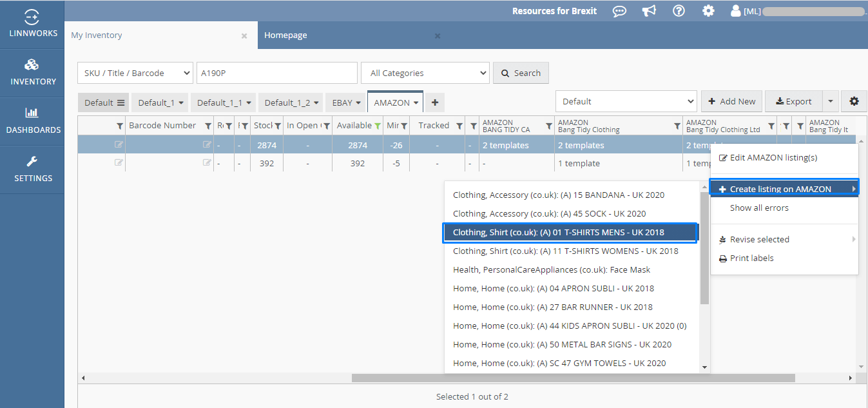This screenshot has height=408, width=868.
Task: Select the 44 KIDS APRON SUBLI template
Action: tap(572, 325)
